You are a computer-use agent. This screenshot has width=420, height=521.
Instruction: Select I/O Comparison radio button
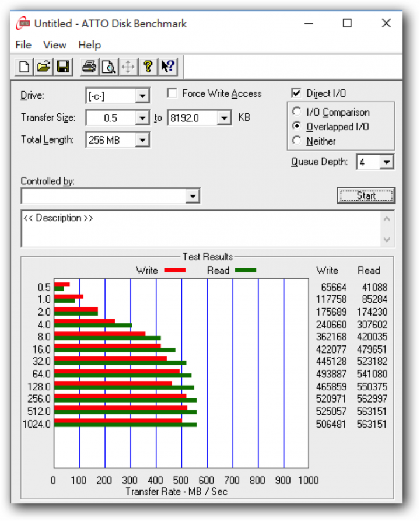296,111
